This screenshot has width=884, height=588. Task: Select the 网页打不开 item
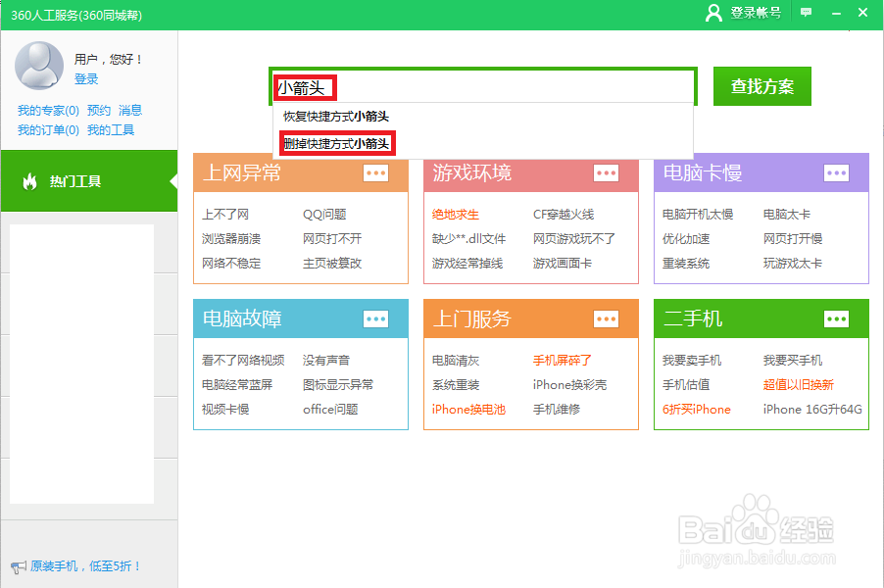pos(332,238)
